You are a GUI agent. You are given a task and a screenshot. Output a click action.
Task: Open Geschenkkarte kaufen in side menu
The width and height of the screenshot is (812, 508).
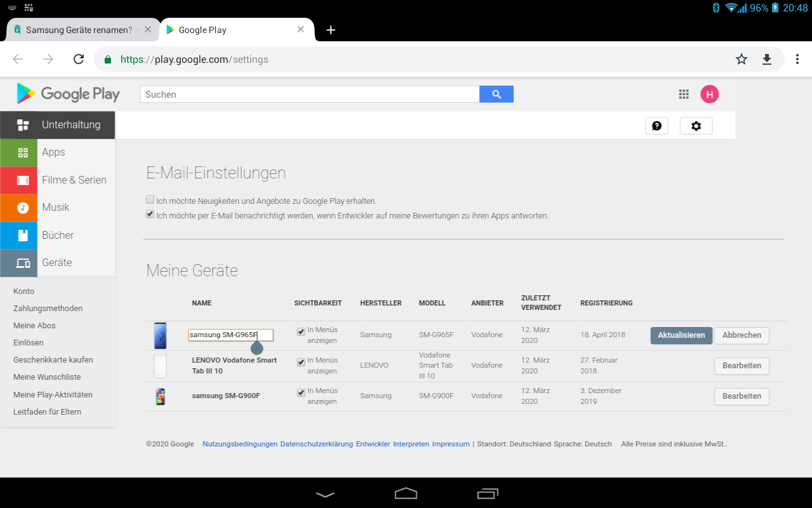[53, 359]
